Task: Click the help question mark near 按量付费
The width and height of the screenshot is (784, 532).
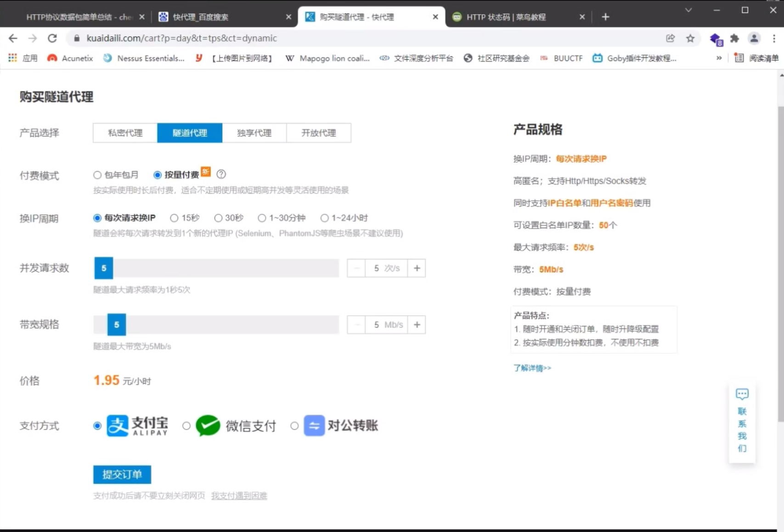Action: tap(221, 174)
